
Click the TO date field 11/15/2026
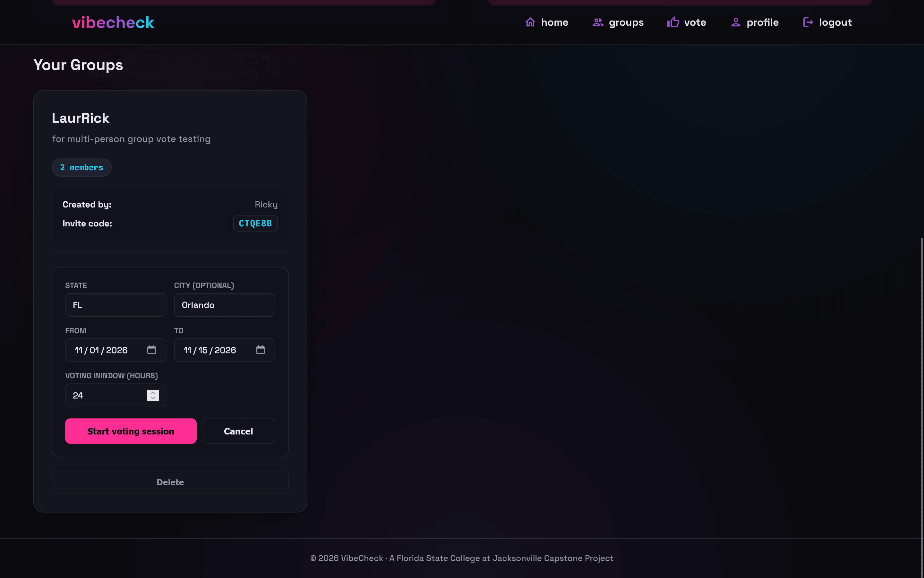[225, 350]
